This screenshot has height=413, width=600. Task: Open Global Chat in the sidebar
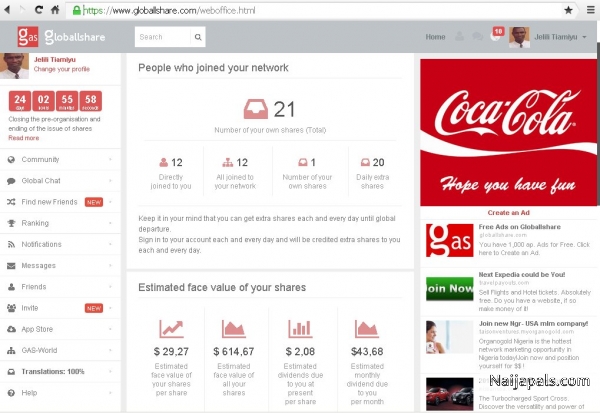60,181
